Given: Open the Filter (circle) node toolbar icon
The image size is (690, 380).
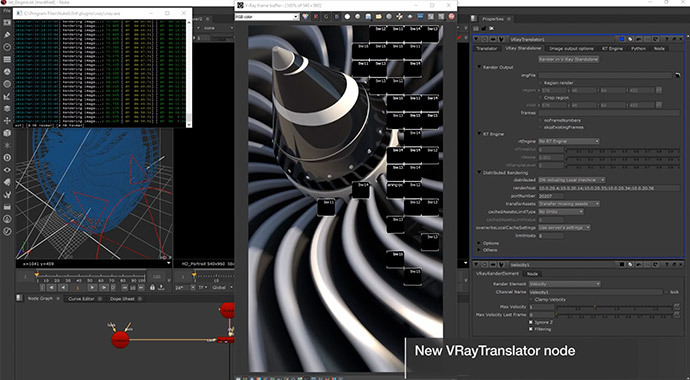Looking at the screenshot, I should [x=7, y=84].
